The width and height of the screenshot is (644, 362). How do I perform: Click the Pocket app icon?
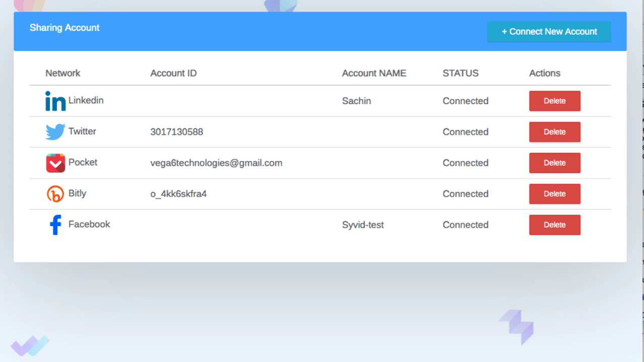point(55,163)
